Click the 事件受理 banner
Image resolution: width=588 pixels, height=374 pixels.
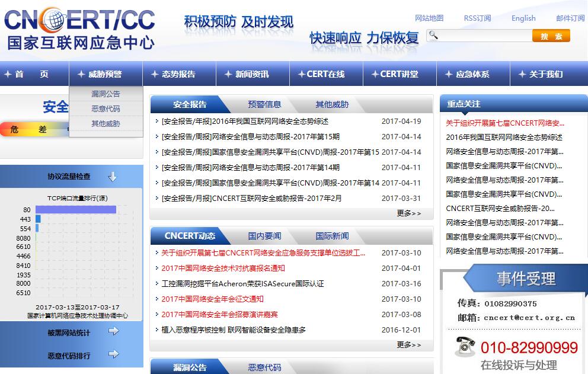coord(526,279)
